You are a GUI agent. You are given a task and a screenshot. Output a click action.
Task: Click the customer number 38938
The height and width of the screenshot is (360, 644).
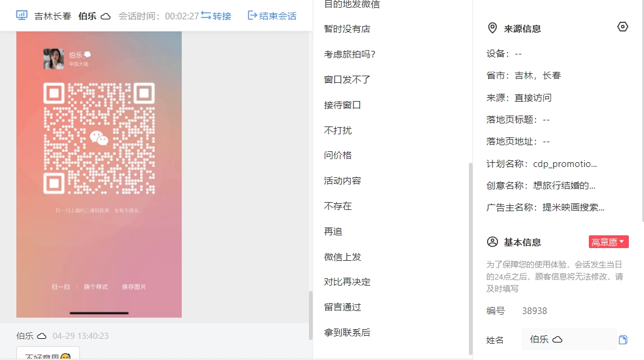point(534,311)
